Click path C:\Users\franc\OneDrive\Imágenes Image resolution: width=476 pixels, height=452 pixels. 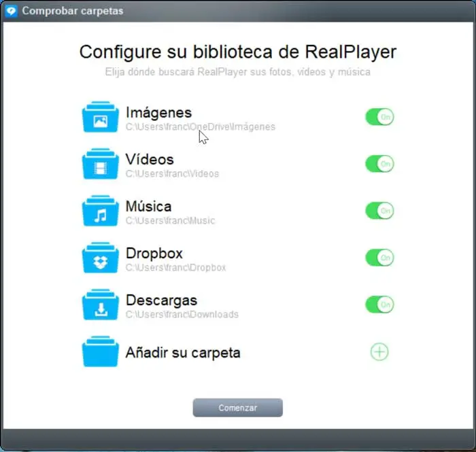point(201,127)
